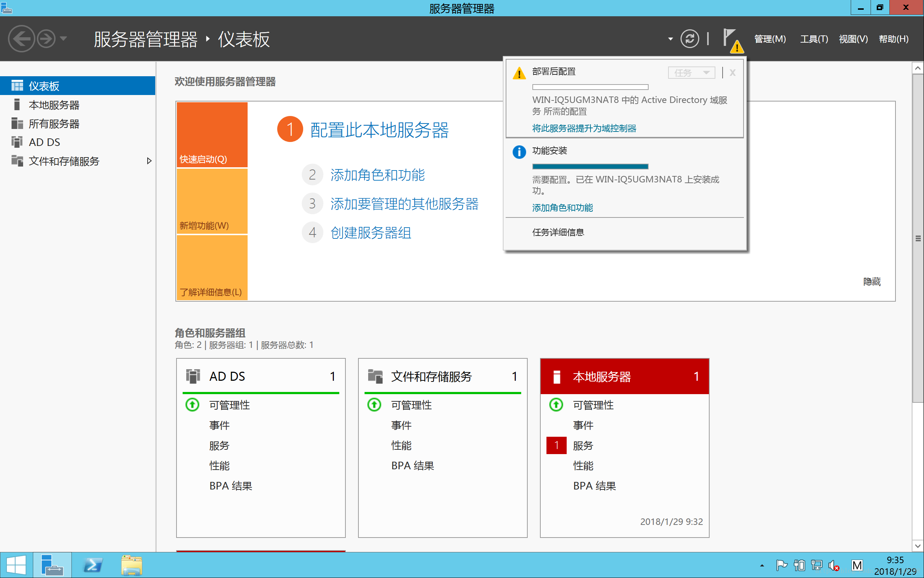Open the notifications flag with warning
This screenshot has height=578, width=924.
(x=733, y=40)
